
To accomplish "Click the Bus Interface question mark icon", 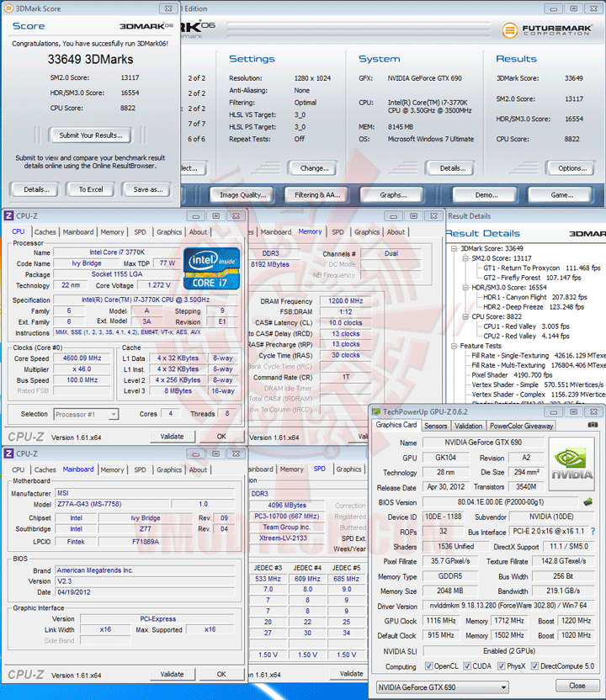I will [593, 531].
